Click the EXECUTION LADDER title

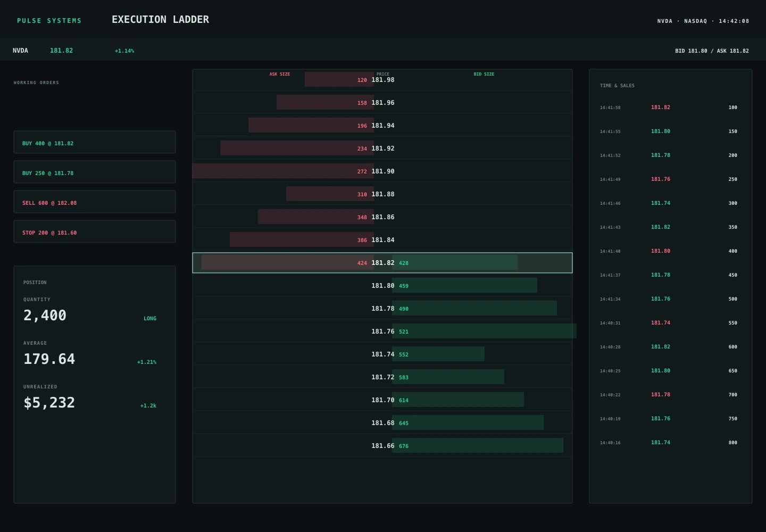160,20
